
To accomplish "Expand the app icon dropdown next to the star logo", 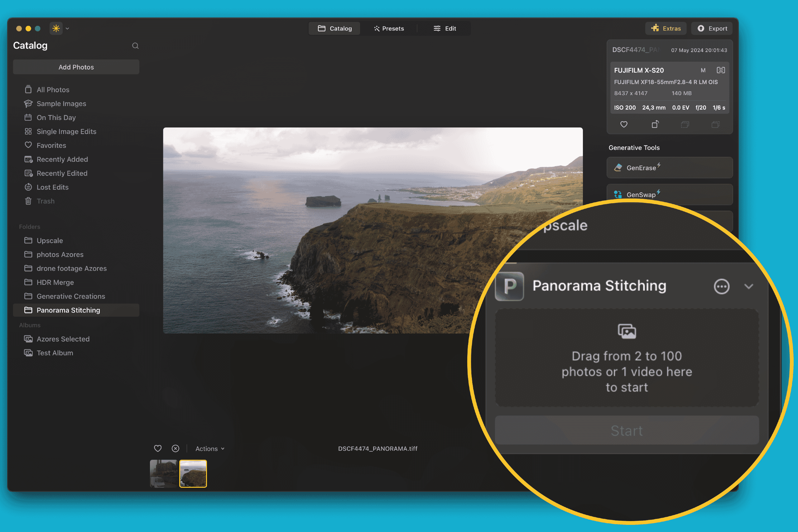I will (67, 28).
